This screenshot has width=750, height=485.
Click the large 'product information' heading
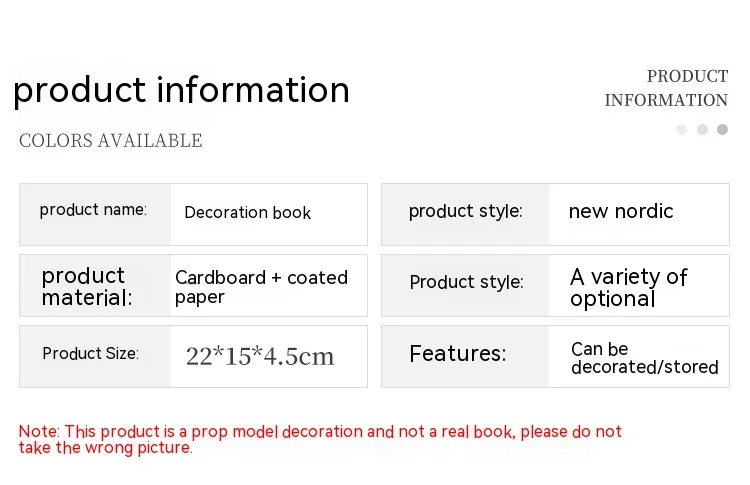point(181,90)
